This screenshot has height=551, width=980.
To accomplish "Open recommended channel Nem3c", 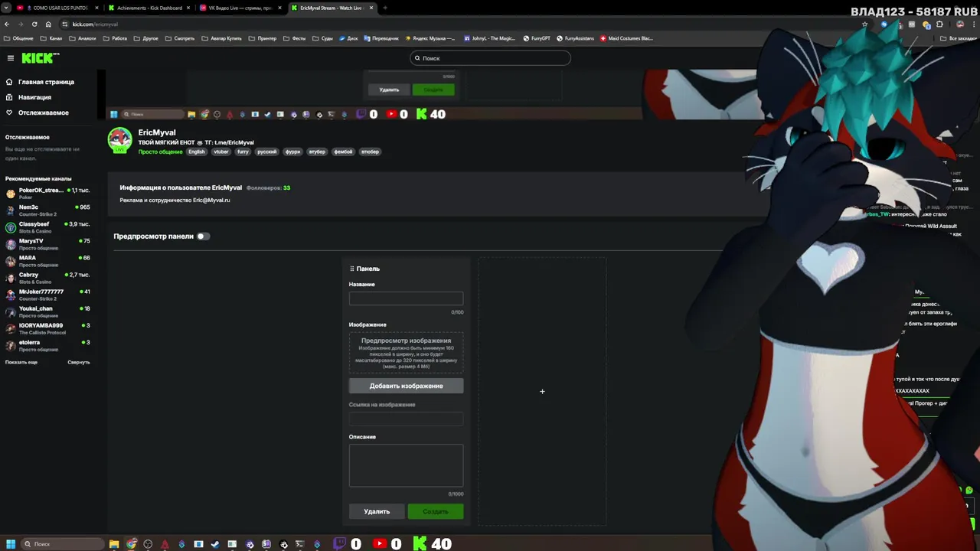I will [47, 210].
